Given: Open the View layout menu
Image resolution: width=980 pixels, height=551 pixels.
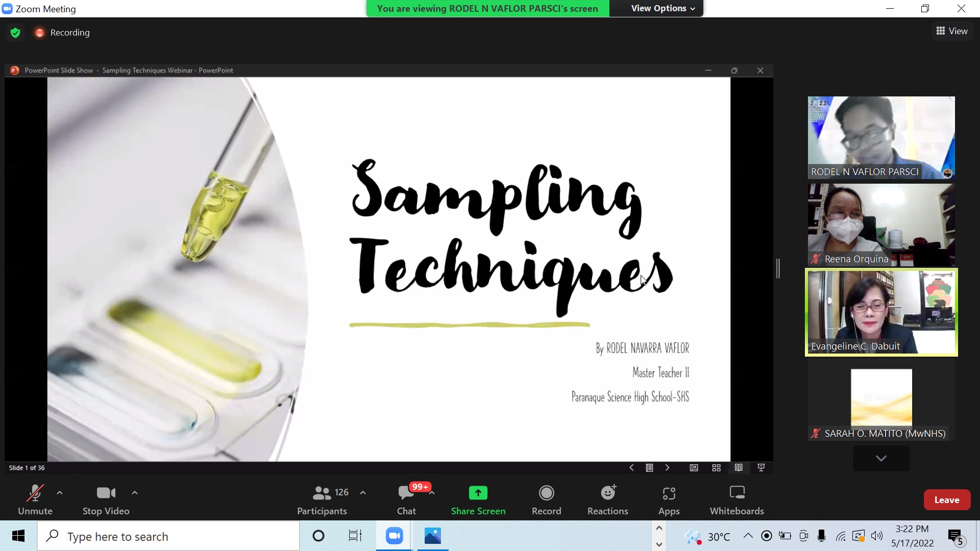Looking at the screenshot, I should 951,31.
